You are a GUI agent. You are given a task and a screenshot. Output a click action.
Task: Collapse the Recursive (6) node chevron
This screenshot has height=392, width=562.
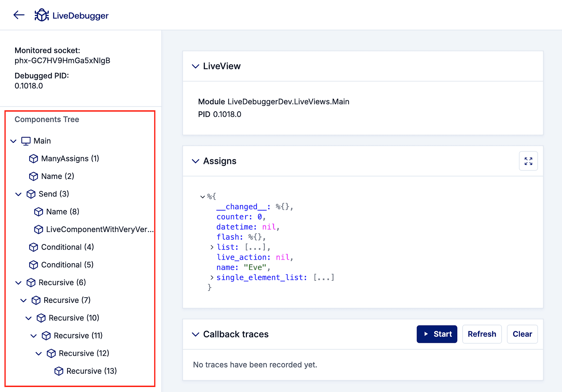pos(19,283)
